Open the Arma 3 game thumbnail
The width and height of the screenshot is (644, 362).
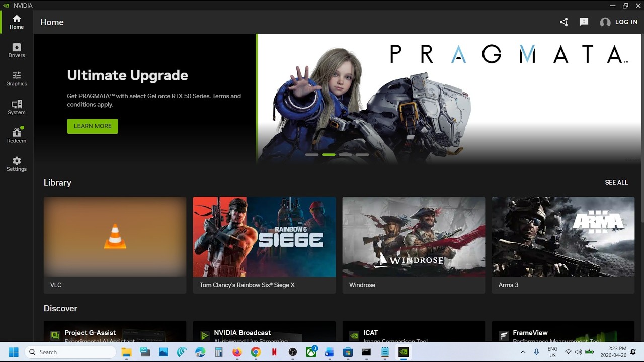pos(563,236)
